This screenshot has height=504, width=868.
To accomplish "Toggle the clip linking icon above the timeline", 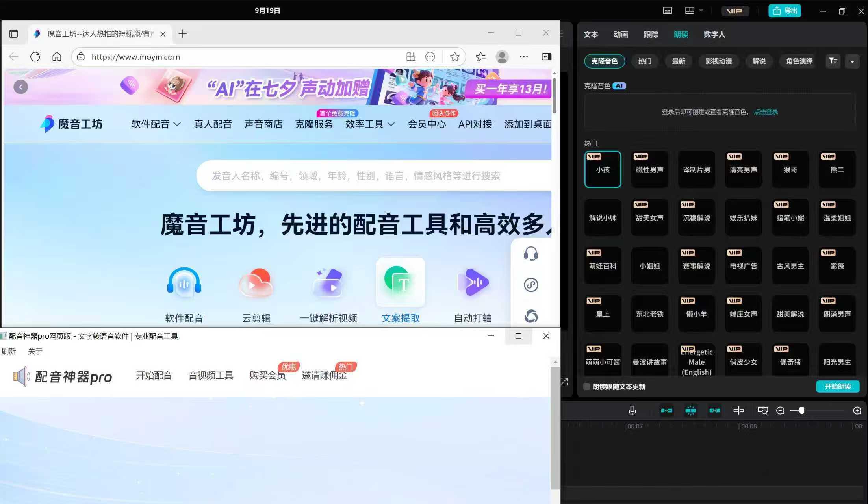I will (x=714, y=410).
